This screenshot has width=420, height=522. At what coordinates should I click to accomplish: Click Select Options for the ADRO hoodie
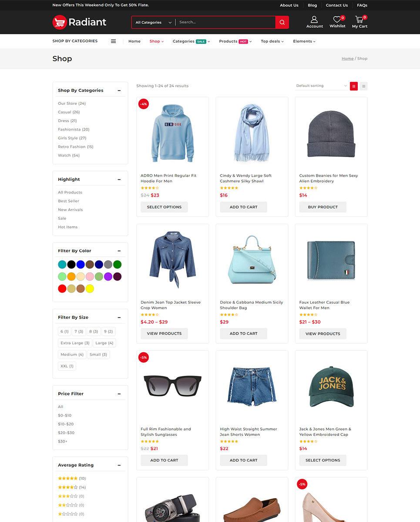point(164,207)
